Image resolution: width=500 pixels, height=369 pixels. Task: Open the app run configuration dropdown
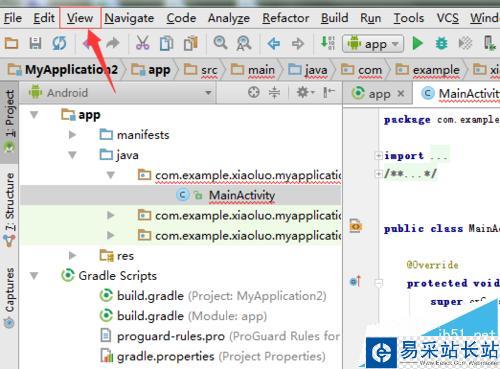click(x=373, y=44)
